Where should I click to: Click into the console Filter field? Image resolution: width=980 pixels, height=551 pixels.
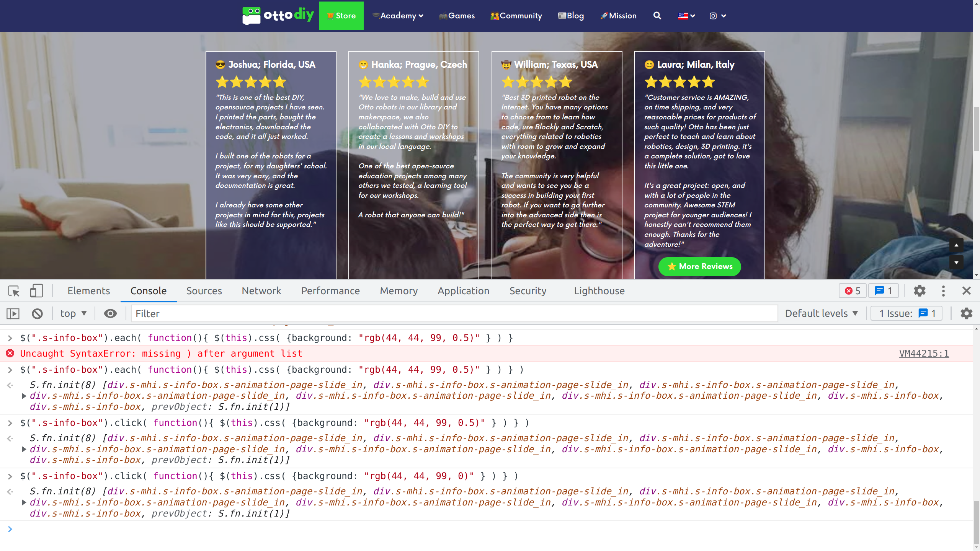coord(454,314)
